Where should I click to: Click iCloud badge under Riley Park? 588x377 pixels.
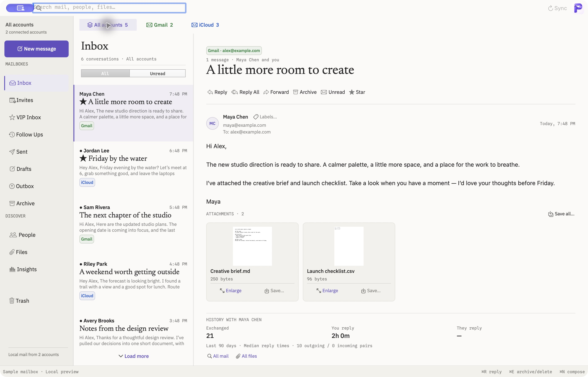pos(87,296)
